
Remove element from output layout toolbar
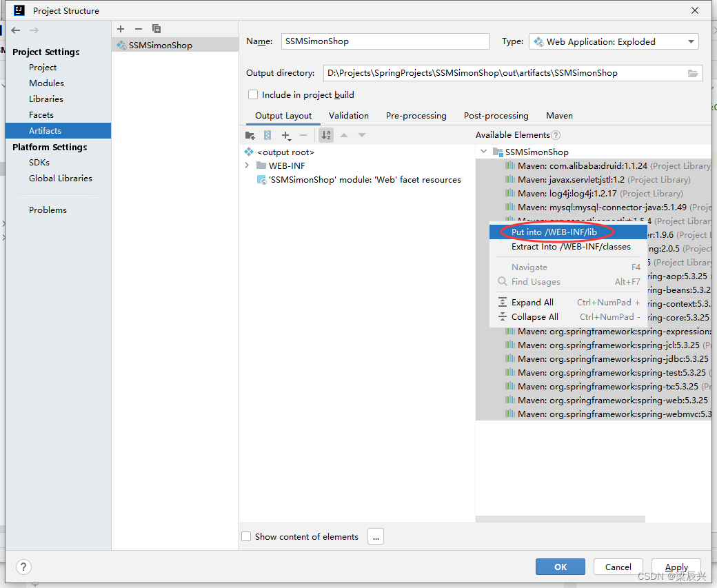point(303,135)
